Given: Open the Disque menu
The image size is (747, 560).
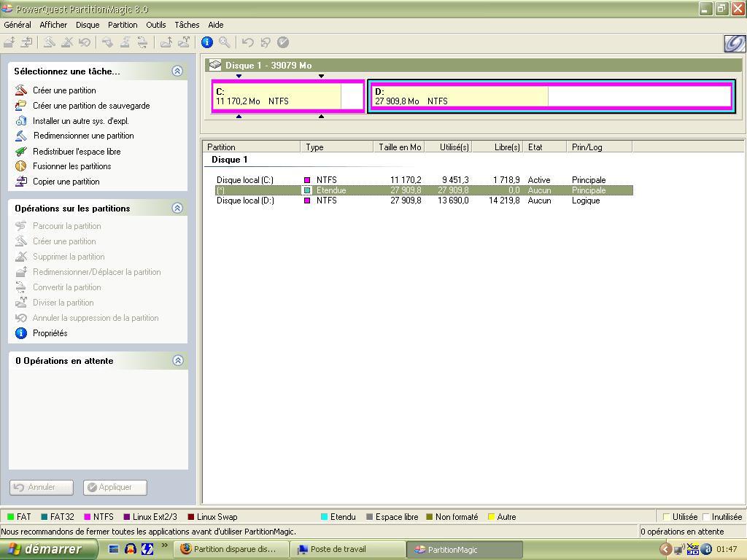Looking at the screenshot, I should click(x=88, y=25).
